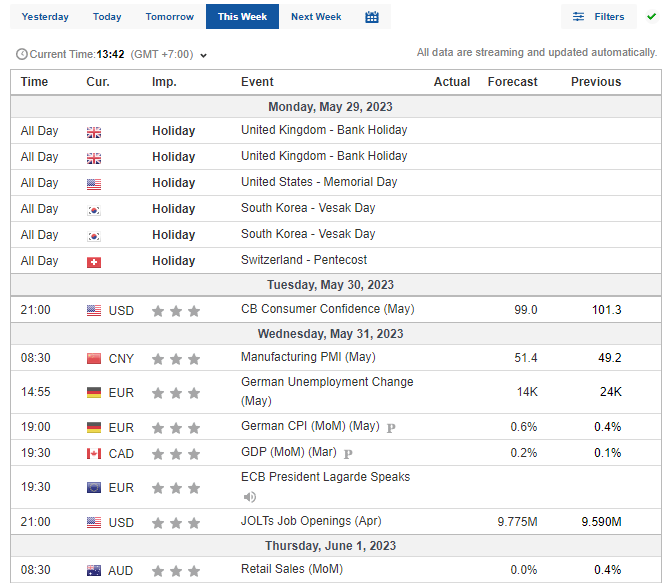Click the preliminary P icon beside German CPI
This screenshot has width=671, height=583.
click(391, 428)
